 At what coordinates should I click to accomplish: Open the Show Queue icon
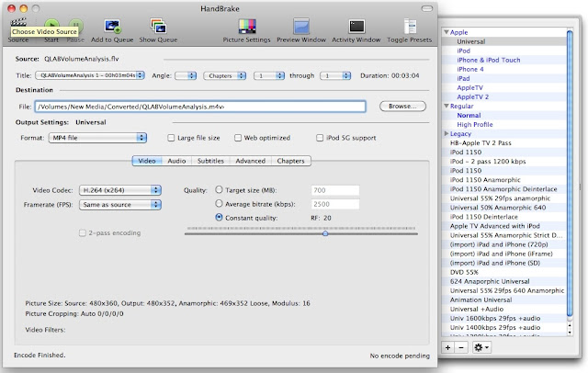158,27
